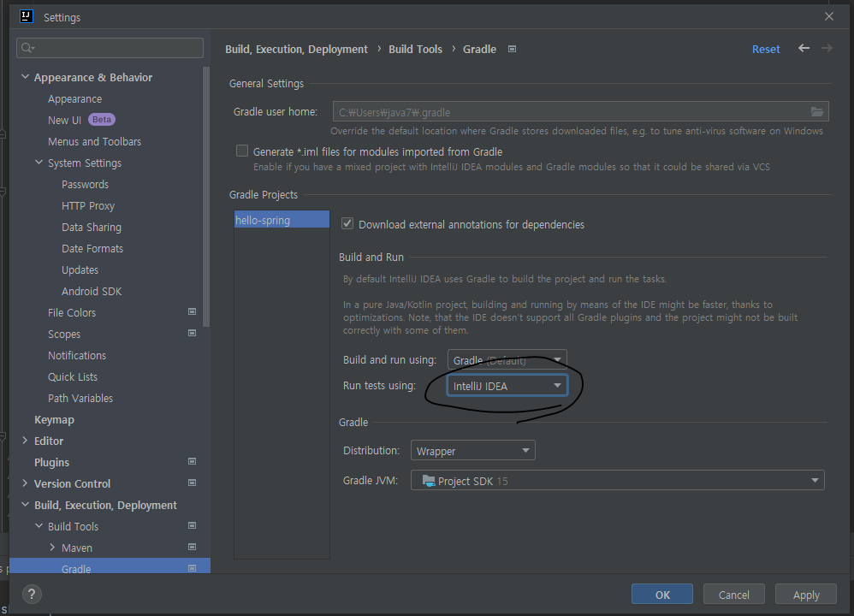Screen dimensions: 854x616
Task: Navigate forward with the right arrow
Action: (827, 48)
